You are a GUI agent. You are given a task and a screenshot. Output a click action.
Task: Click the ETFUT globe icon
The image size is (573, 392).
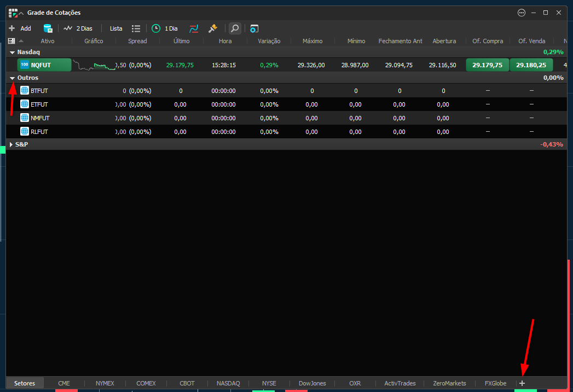[x=25, y=104]
